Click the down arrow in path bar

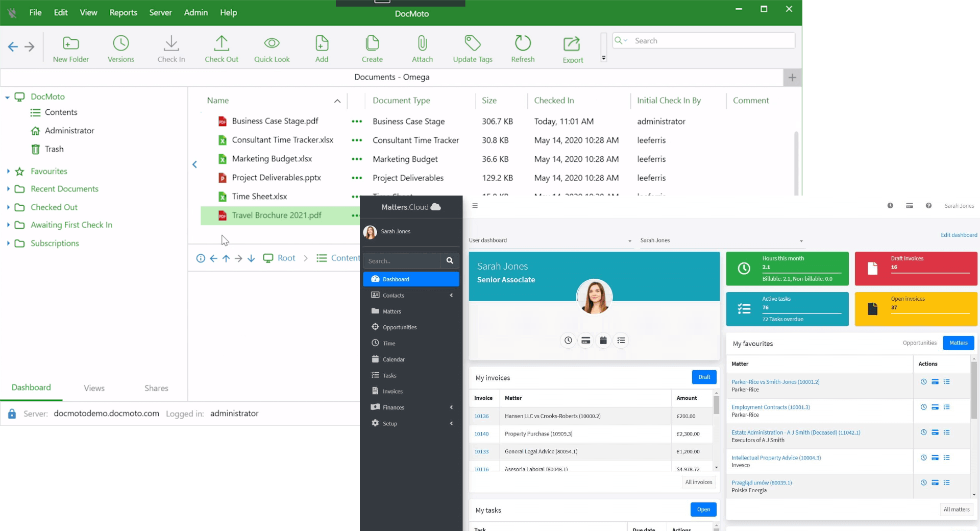(251, 258)
